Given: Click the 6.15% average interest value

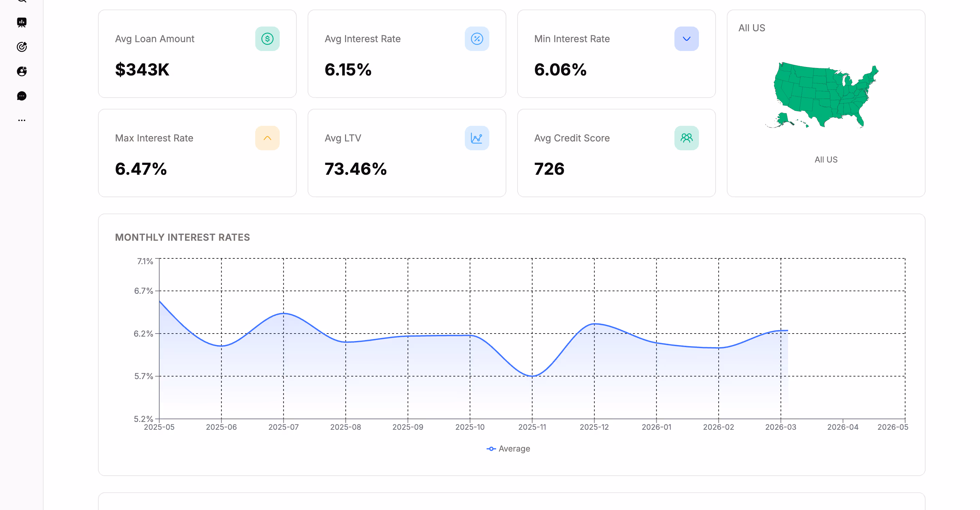Looking at the screenshot, I should coord(348,70).
